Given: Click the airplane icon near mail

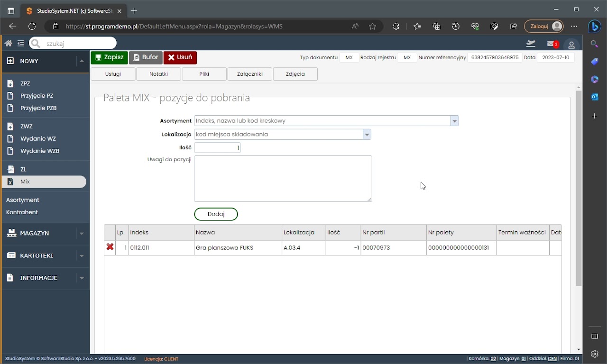Looking at the screenshot, I should tap(531, 44).
